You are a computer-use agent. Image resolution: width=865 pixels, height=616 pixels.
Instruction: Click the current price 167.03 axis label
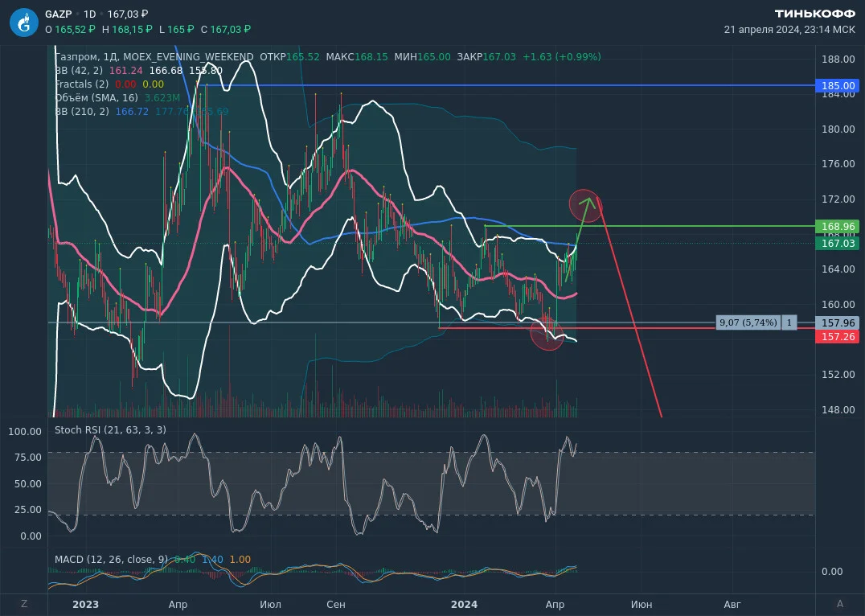[x=838, y=244]
